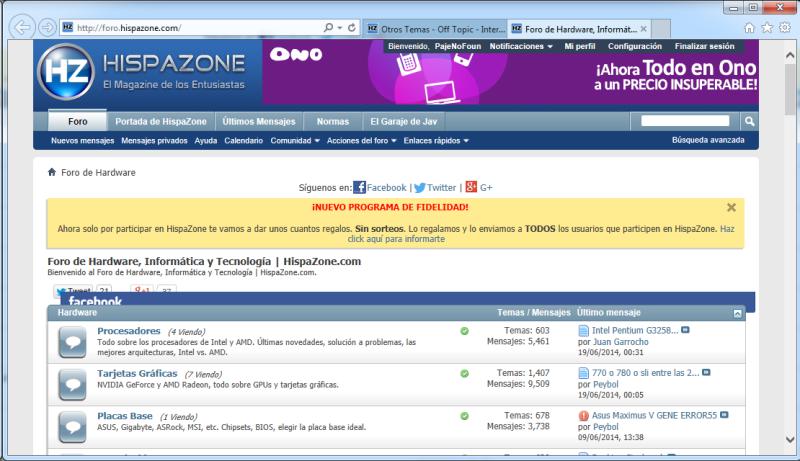This screenshot has width=800, height=461.
Task: Open the Juan Garrocho user profile link
Action: pyautogui.click(x=620, y=342)
